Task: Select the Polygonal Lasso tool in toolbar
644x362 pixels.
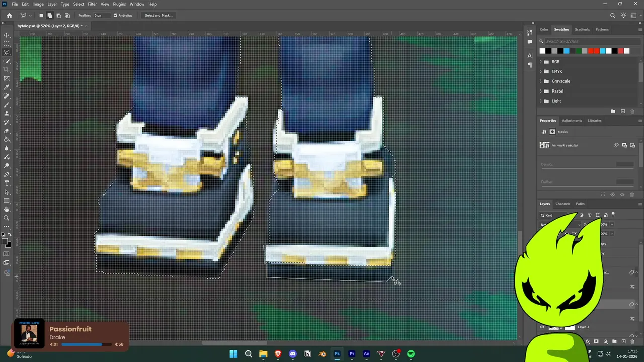Action: click(x=7, y=52)
